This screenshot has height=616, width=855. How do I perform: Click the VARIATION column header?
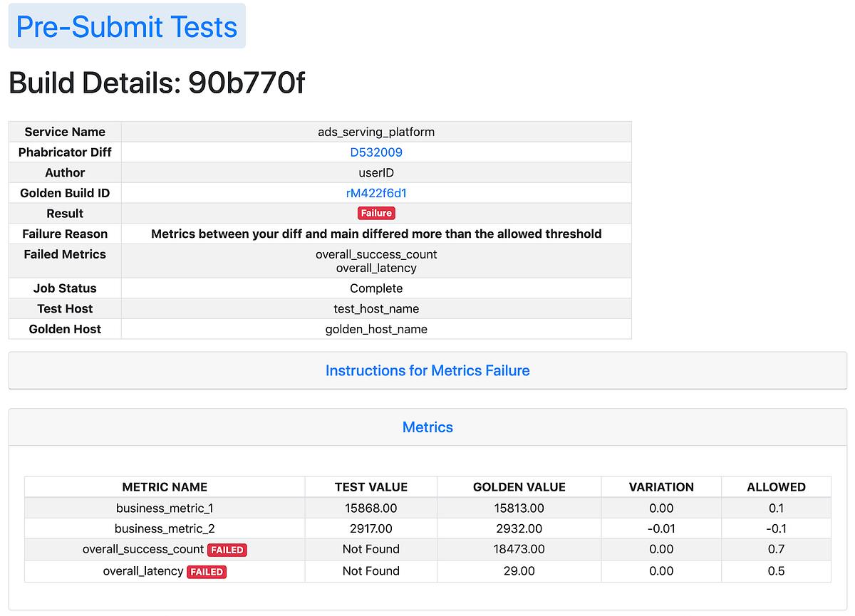coord(661,487)
